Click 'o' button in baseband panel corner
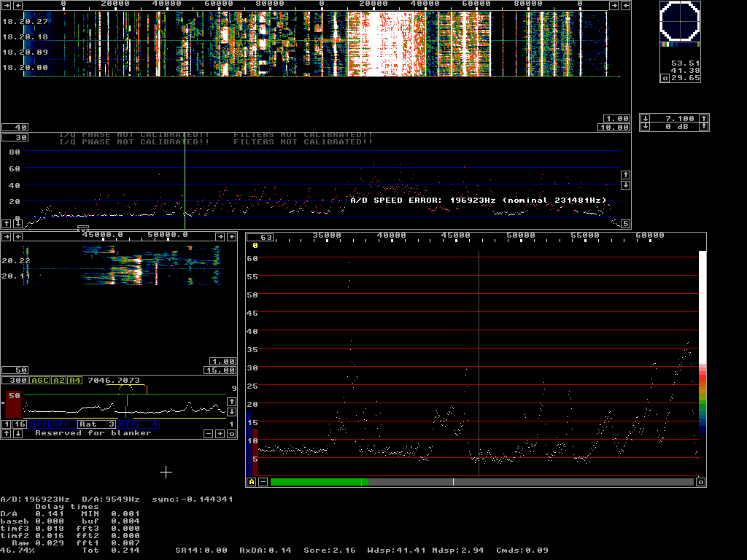This screenshot has height=560, width=747. pos(231,434)
